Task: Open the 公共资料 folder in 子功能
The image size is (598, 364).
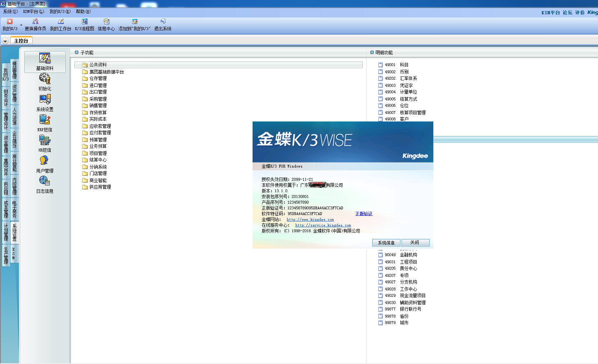Action: [x=98, y=65]
